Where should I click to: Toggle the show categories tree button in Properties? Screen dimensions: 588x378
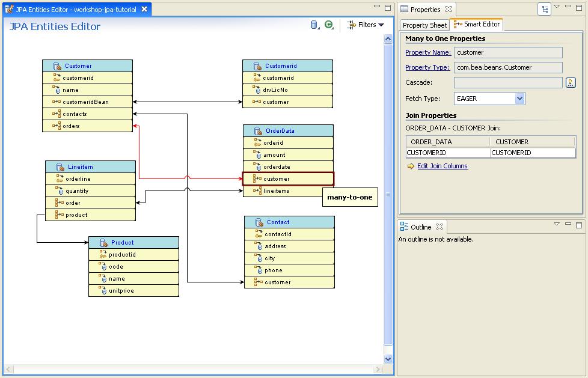(x=544, y=10)
